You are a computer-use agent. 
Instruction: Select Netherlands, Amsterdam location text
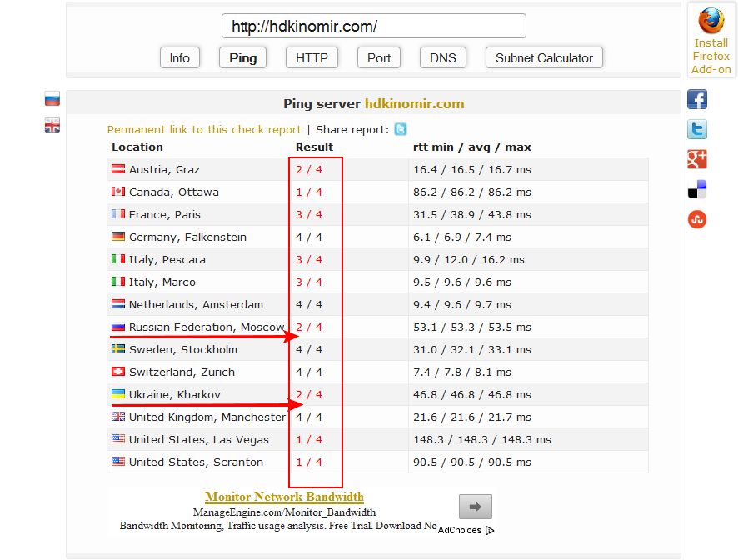[x=196, y=305]
